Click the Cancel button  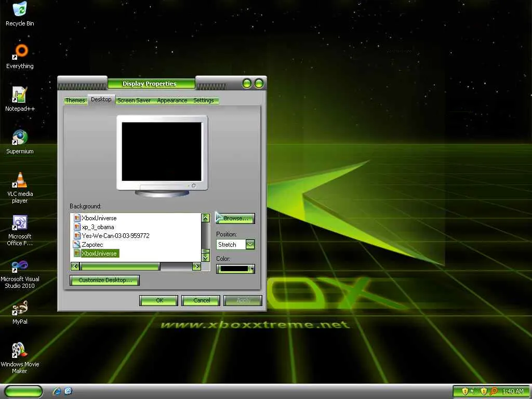pyautogui.click(x=201, y=301)
